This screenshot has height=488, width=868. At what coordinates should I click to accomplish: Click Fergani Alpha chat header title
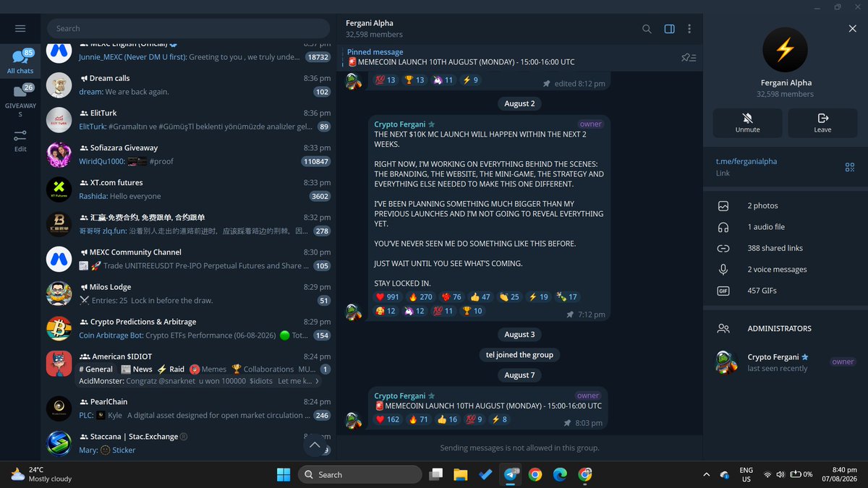[x=370, y=23]
